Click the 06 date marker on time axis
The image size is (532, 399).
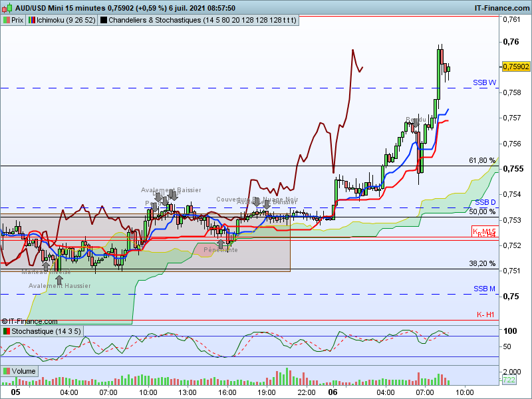tap(333, 392)
